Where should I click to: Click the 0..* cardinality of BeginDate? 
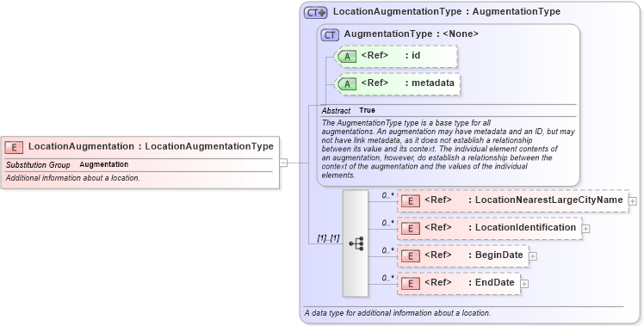coord(387,251)
